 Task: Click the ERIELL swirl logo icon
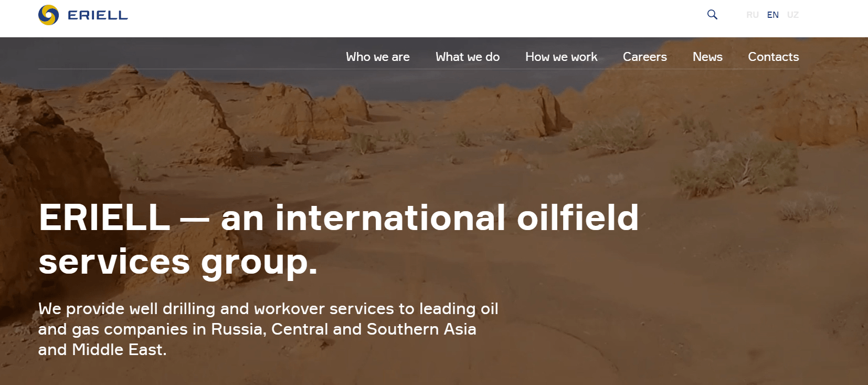[48, 15]
